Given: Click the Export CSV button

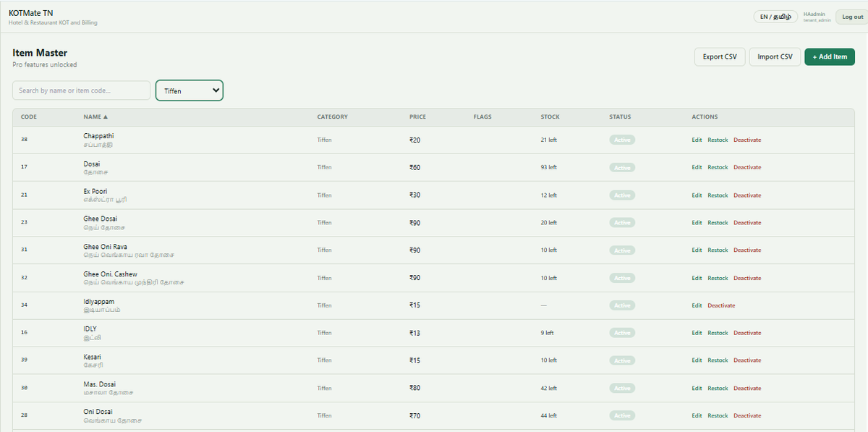Looking at the screenshot, I should tap(720, 56).
